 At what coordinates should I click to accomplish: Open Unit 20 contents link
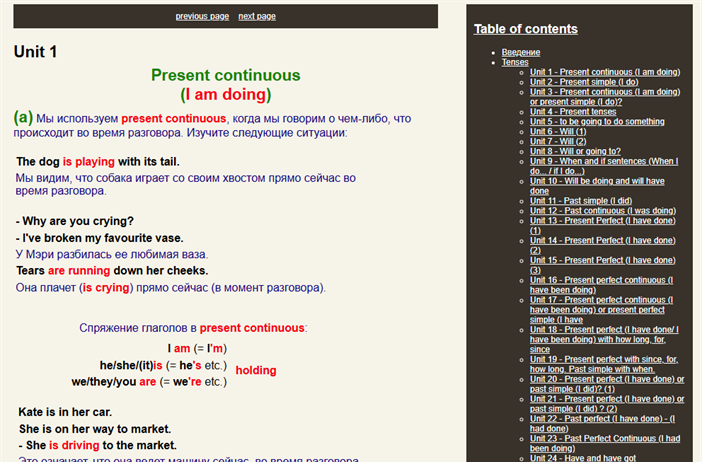click(607, 384)
